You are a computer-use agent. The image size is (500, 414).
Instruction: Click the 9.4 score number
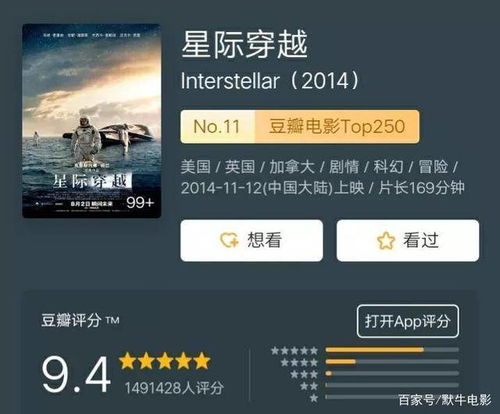(76, 374)
